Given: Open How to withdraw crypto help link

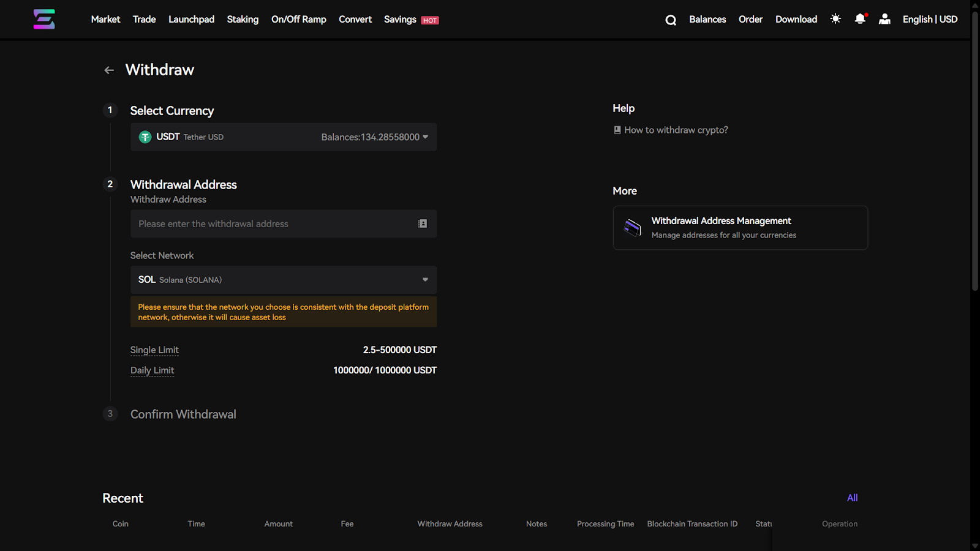Looking at the screenshot, I should (x=676, y=130).
